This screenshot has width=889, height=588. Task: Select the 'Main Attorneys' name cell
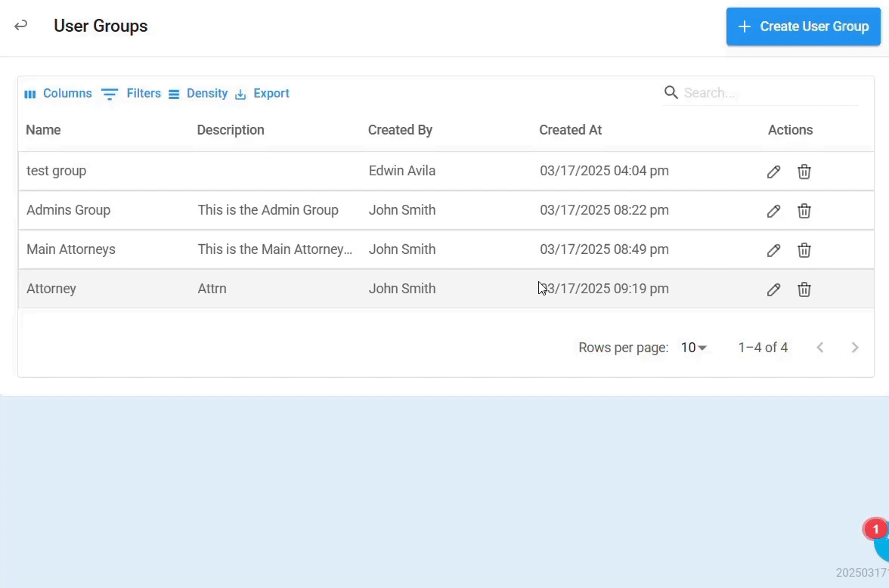tap(71, 249)
